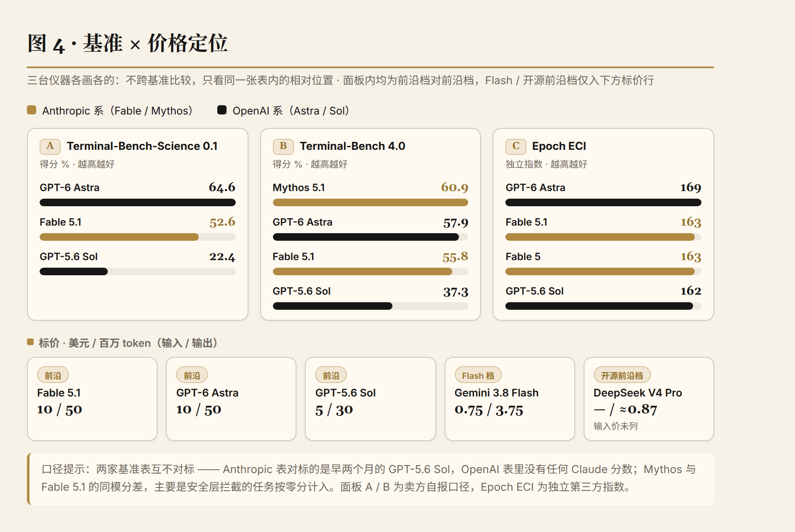Click 得分 % subtitle in Terminal-Bench-Science panel
This screenshot has height=532, width=795.
click(x=77, y=164)
